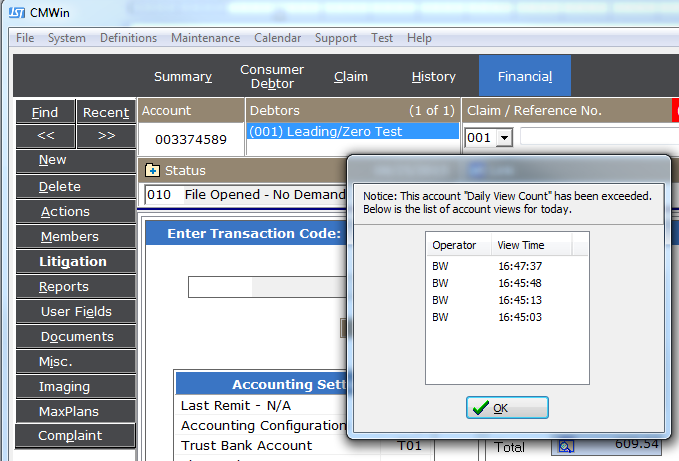The image size is (679, 461).
Task: Click the OK button in notice dialog
Action: [x=507, y=408]
